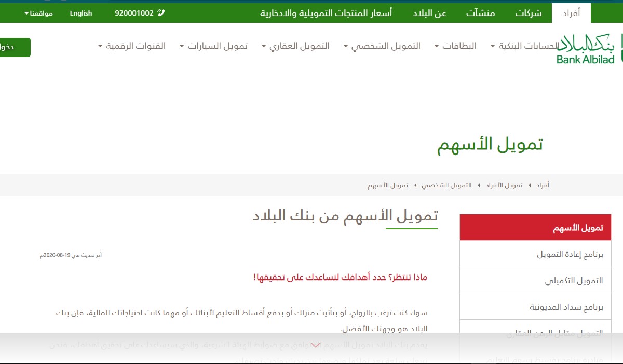
Task: Select the منشآت top bar tab
Action: coord(480,13)
